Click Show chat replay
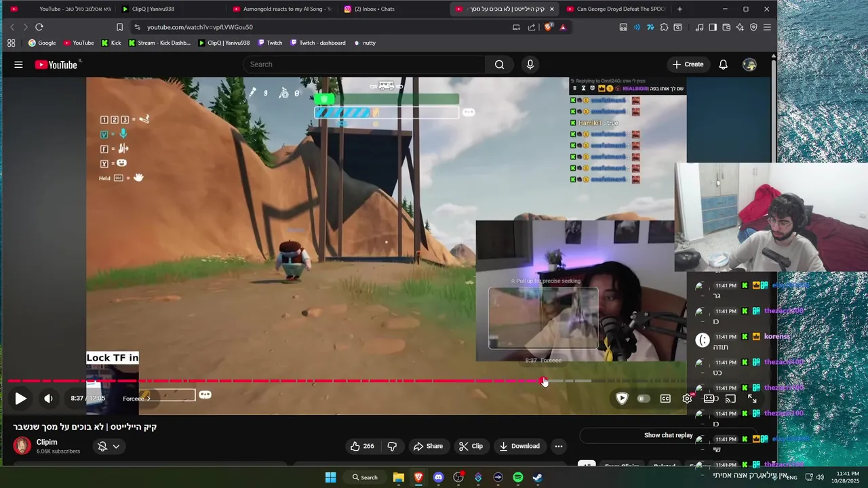The width and height of the screenshot is (868, 488). tap(668, 435)
